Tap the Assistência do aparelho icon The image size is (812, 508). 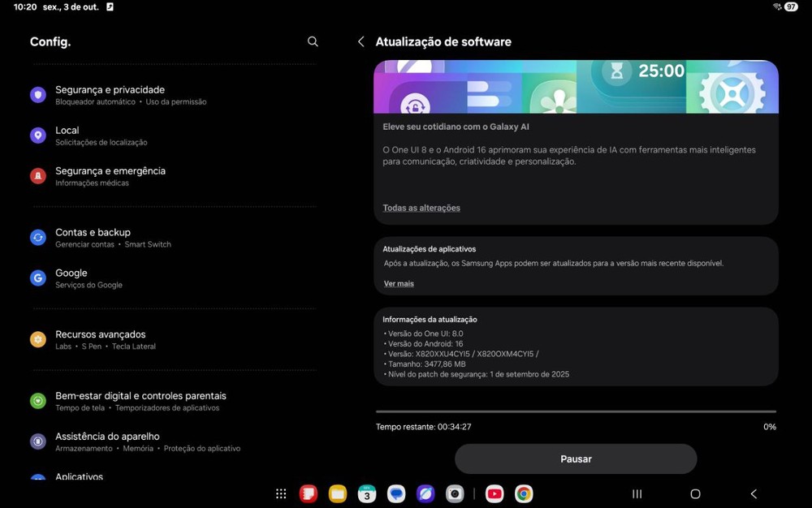pos(38,441)
